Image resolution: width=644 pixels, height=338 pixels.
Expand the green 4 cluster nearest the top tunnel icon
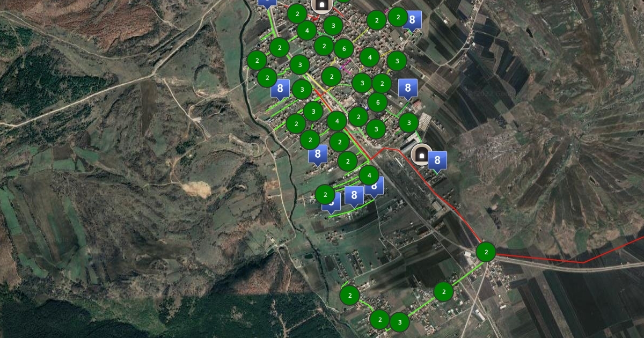pos(306,30)
